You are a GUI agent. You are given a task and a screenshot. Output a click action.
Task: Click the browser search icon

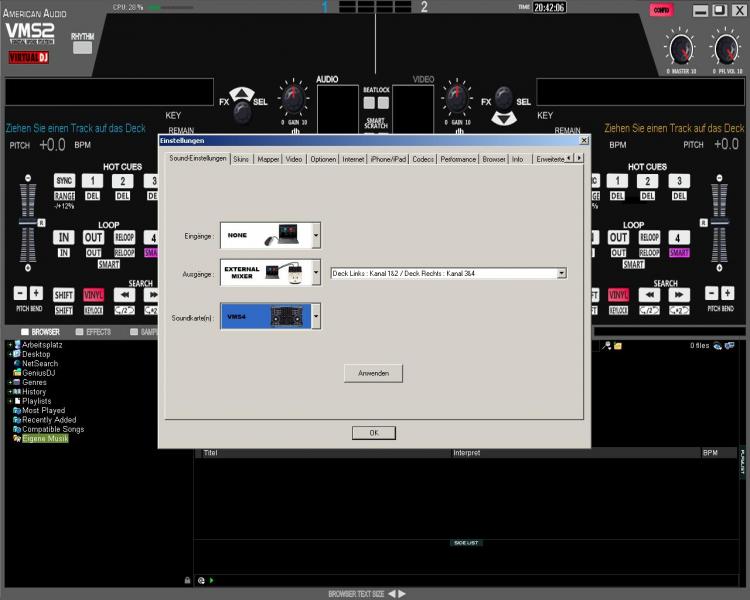pyautogui.click(x=607, y=345)
